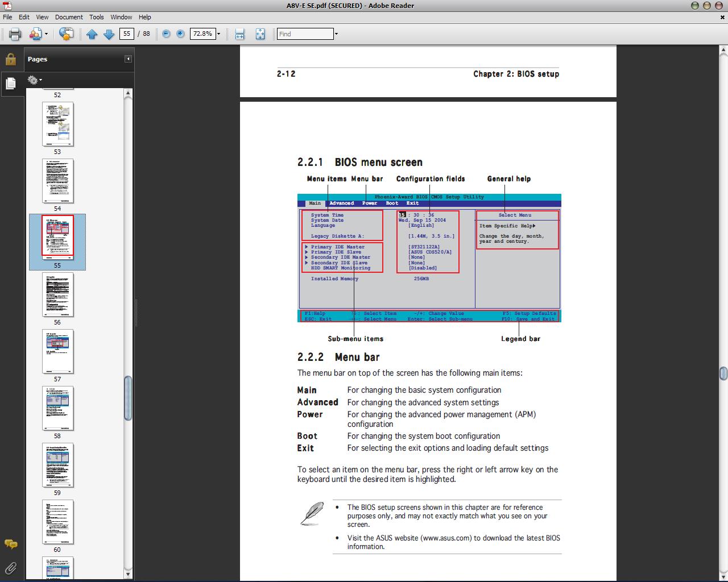Click the 'General help' label text

click(x=508, y=178)
